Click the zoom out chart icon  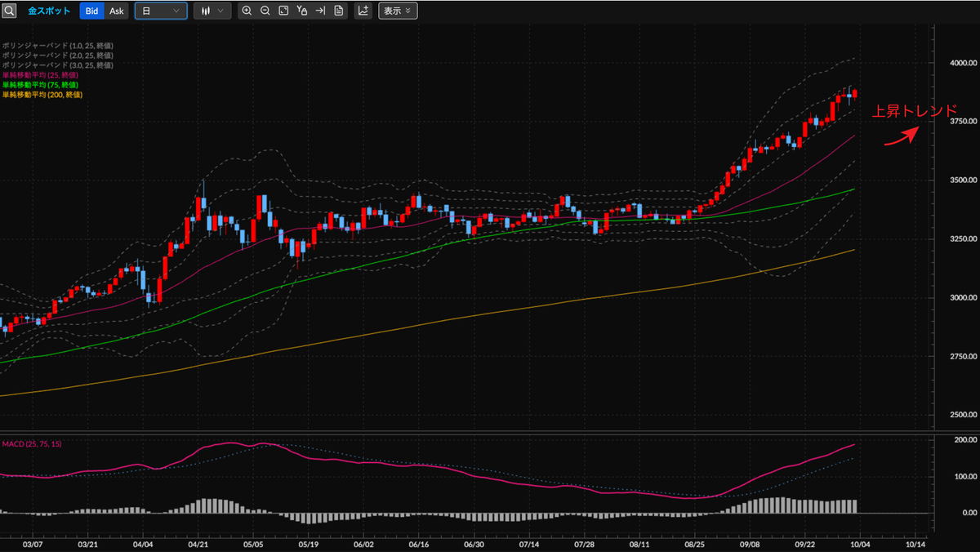click(x=265, y=11)
